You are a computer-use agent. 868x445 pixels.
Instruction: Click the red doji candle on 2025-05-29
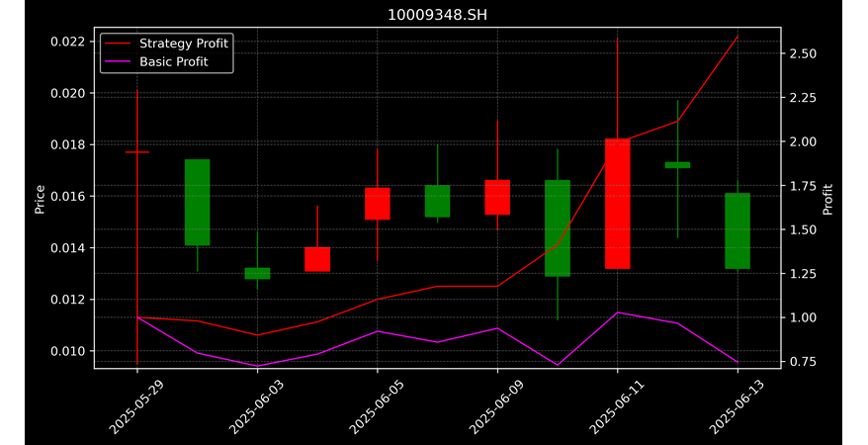137,151
